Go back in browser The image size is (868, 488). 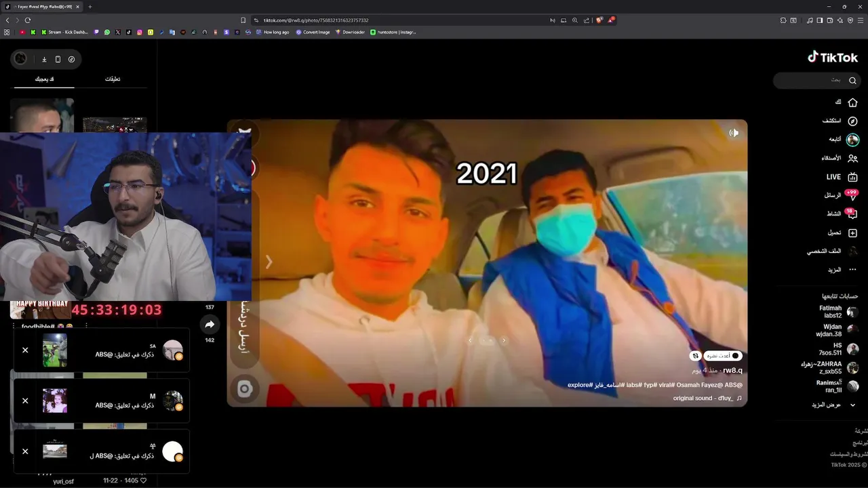7,20
